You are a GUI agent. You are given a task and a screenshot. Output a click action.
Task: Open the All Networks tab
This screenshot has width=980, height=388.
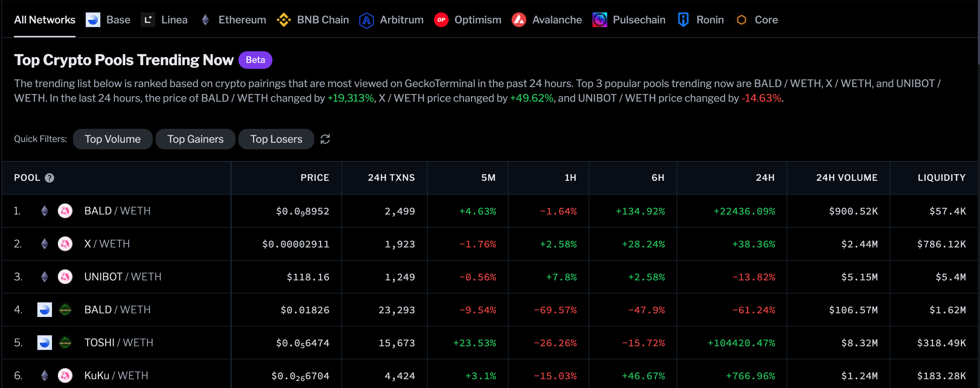45,20
